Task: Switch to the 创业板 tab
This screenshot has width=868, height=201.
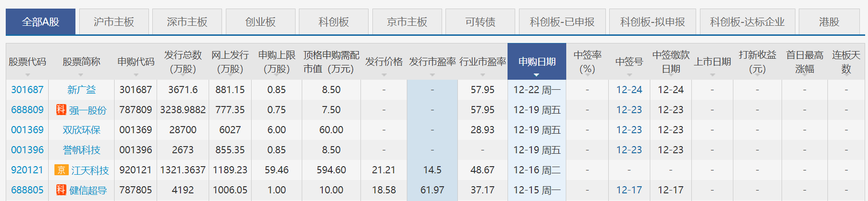Action: 260,22
